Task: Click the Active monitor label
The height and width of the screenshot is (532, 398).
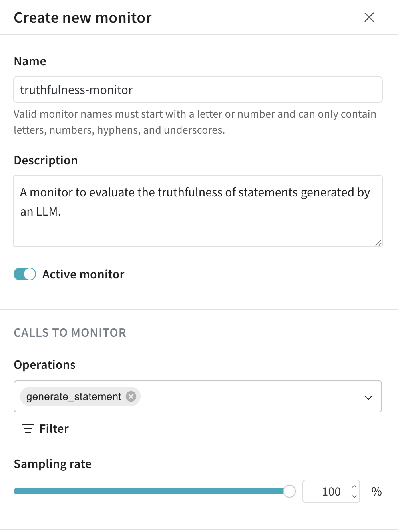Action: click(83, 274)
